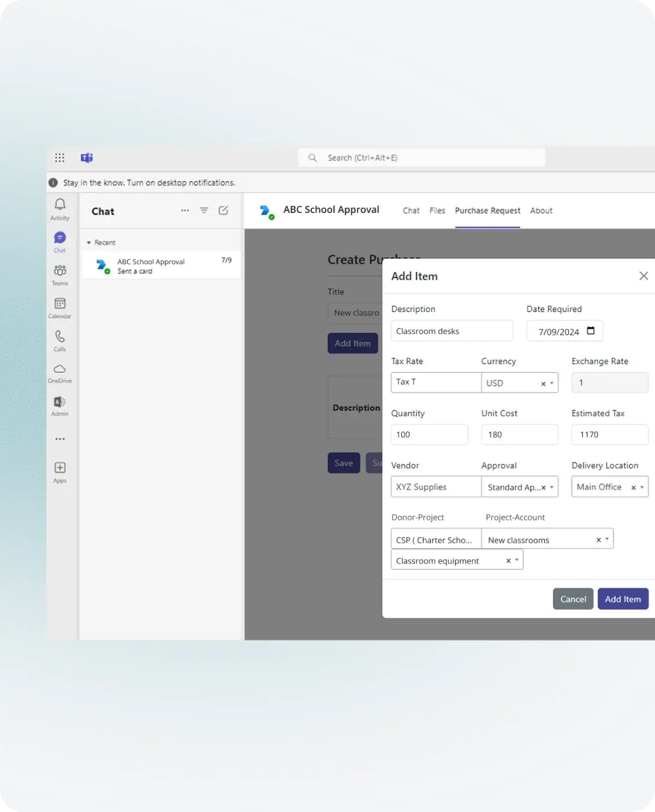Expand the Approval dropdown arrow
This screenshot has height=812, width=655.
point(552,488)
